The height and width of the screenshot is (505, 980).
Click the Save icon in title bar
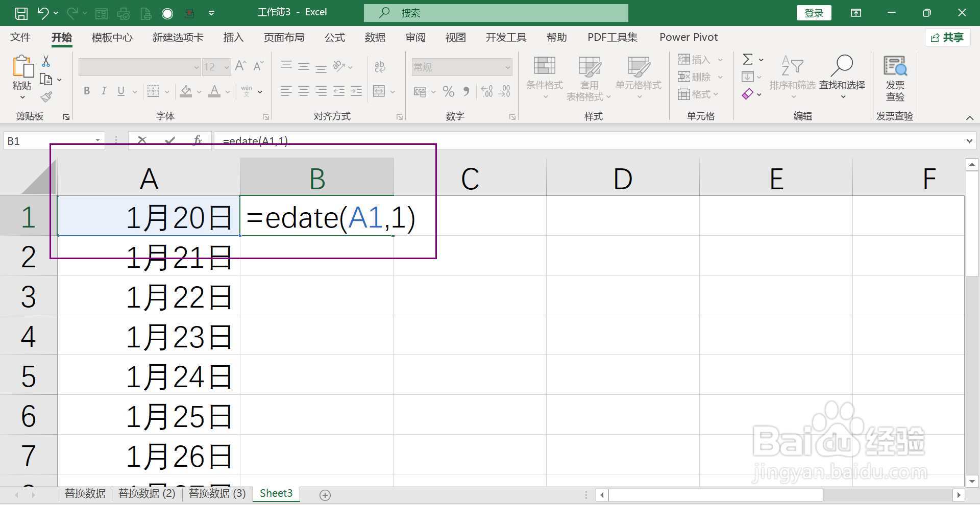tap(21, 13)
